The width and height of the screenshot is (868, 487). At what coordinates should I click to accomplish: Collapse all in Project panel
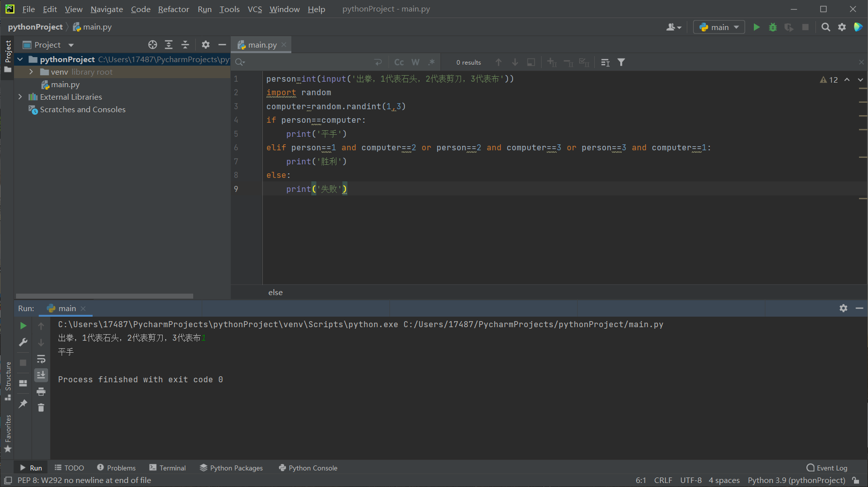[185, 45]
